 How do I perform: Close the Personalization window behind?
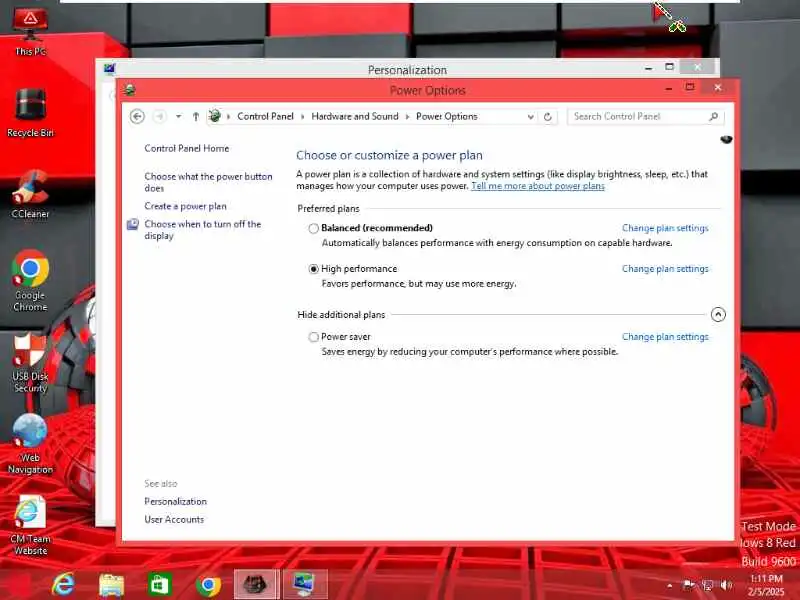pyautogui.click(x=697, y=67)
